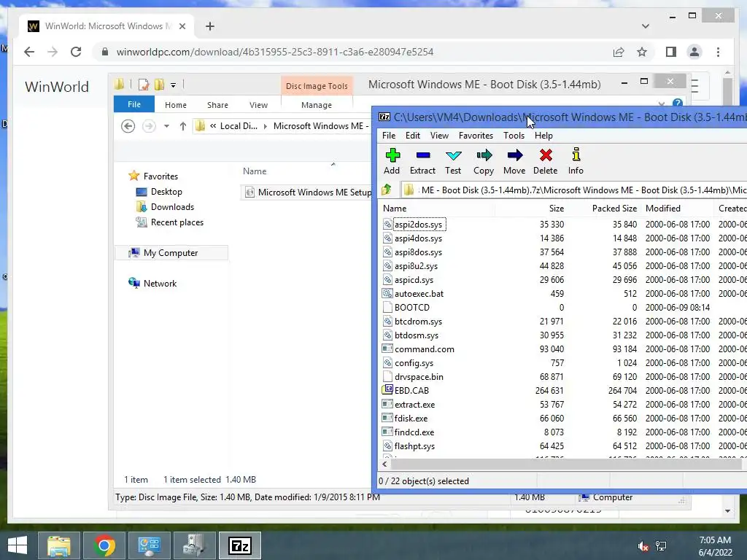Click the Move arrow icon in 7-Zip
The image size is (747, 560).
(514, 161)
